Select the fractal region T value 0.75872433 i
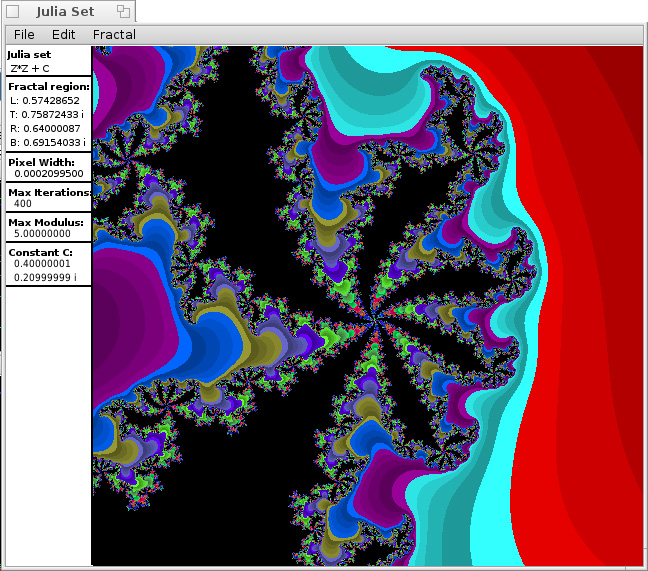 pyautogui.click(x=51, y=115)
